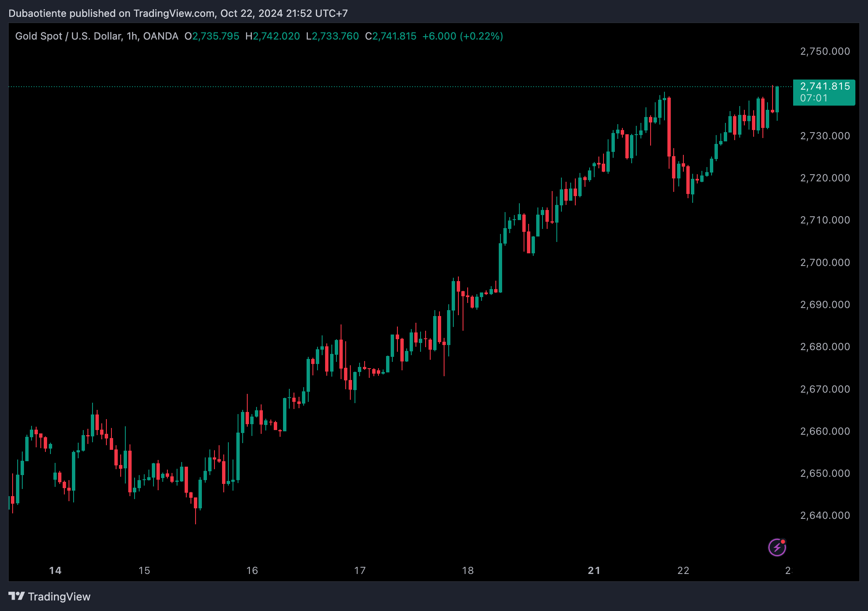Image resolution: width=868 pixels, height=611 pixels.
Task: Click the 2,710.000 price axis label
Action: [825, 220]
